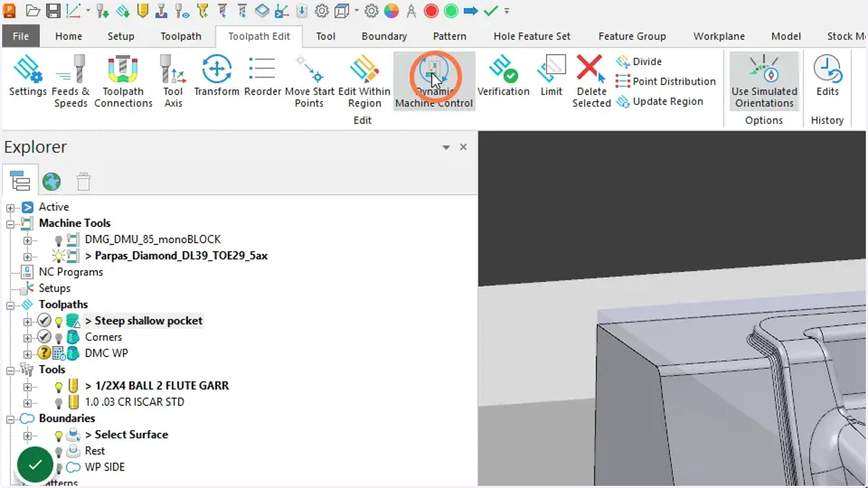Toggle light bulb for 1.0 .03 CR ISCAR STD
868x488 pixels.
[59, 403]
